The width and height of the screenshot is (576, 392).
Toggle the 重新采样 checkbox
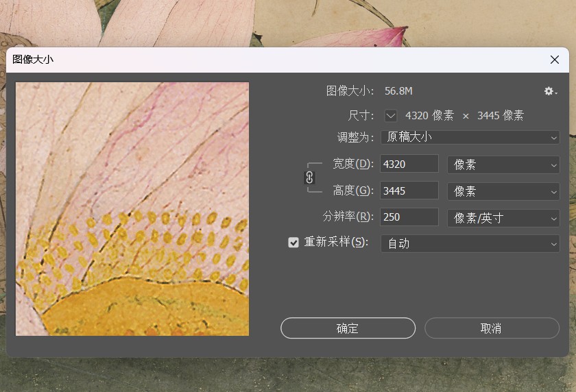pos(293,242)
